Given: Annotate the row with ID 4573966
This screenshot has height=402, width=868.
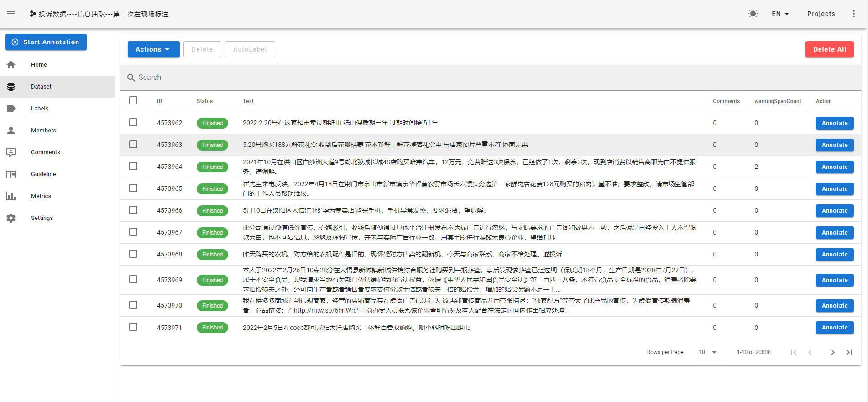Looking at the screenshot, I should tap(835, 211).
